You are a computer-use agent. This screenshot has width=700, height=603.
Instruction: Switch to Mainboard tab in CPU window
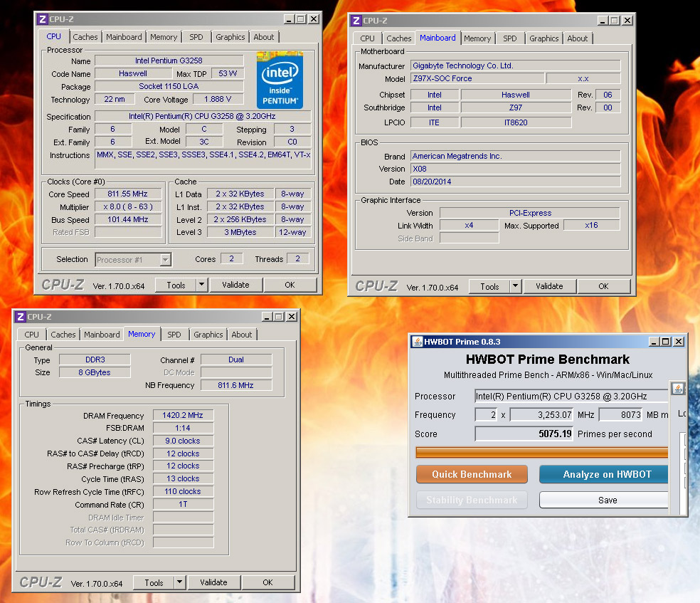124,37
